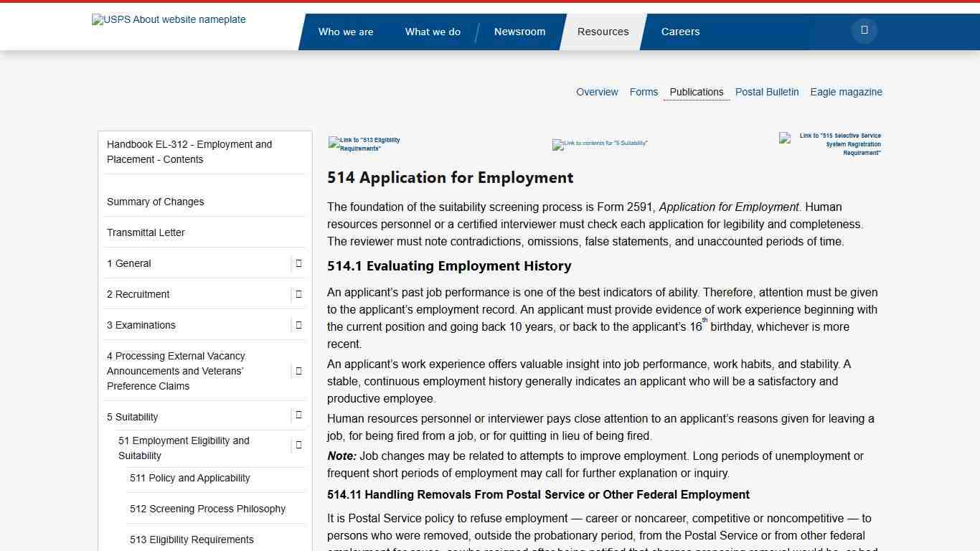Open "512 Screening Process Philosophy" in the sidebar
This screenshot has width=980, height=551.
tap(208, 509)
